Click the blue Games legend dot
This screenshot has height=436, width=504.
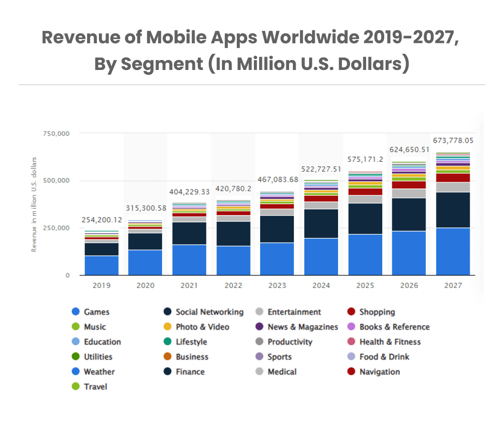tap(76, 311)
